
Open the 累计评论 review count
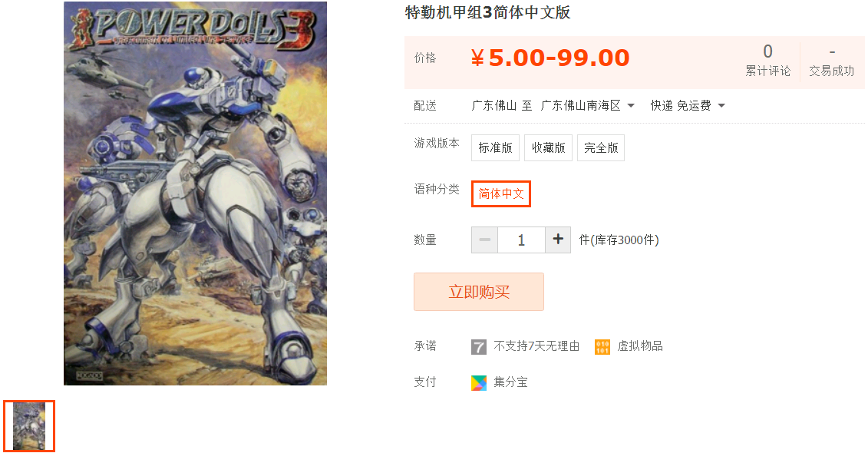pyautogui.click(x=767, y=61)
